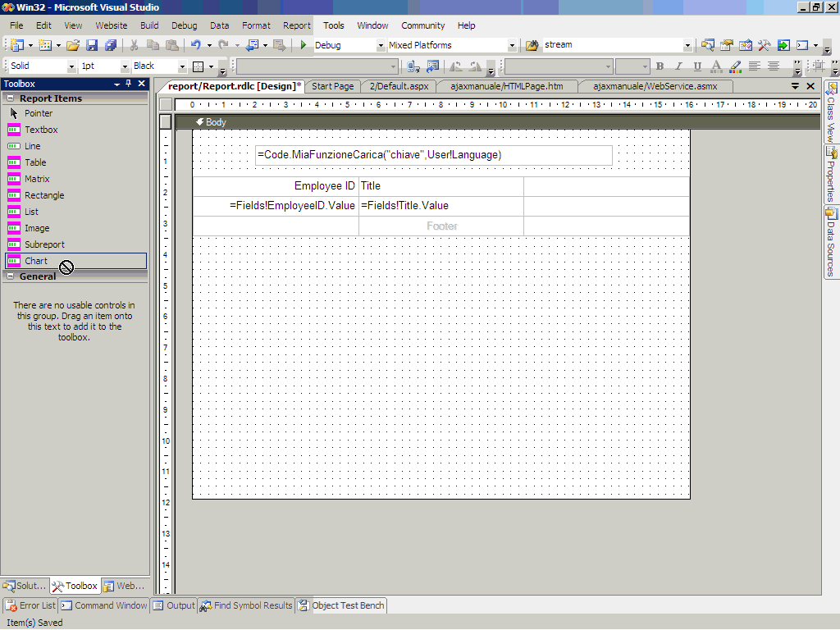Click the Foreground Color letter A icon
840x630 pixels.
pyautogui.click(x=716, y=66)
